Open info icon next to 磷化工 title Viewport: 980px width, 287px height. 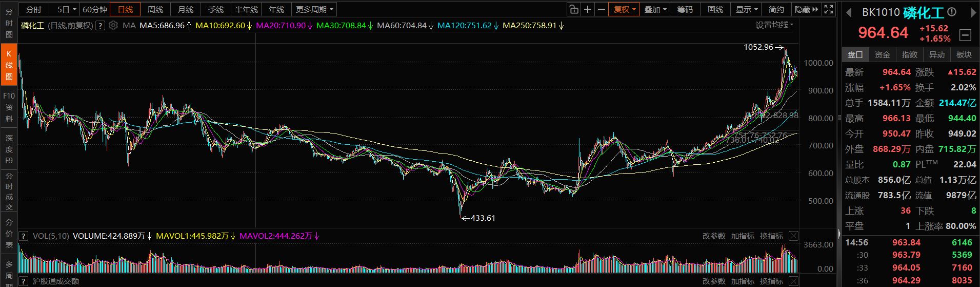coord(951,12)
